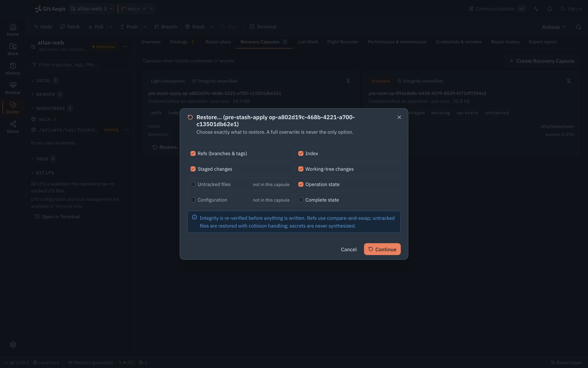Open the activity pulse icon in header
Viewport: 588px width, 368px height.
pyautogui.click(x=536, y=9)
